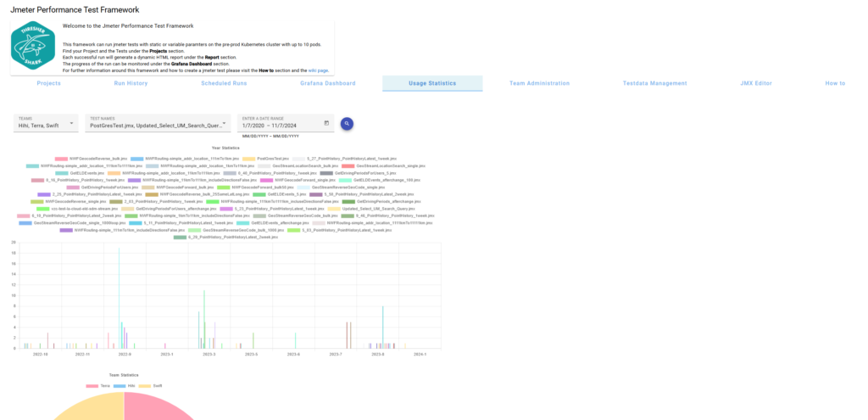
Task: Hide the GetELDEvents_5.jmx series
Action: click(x=278, y=194)
